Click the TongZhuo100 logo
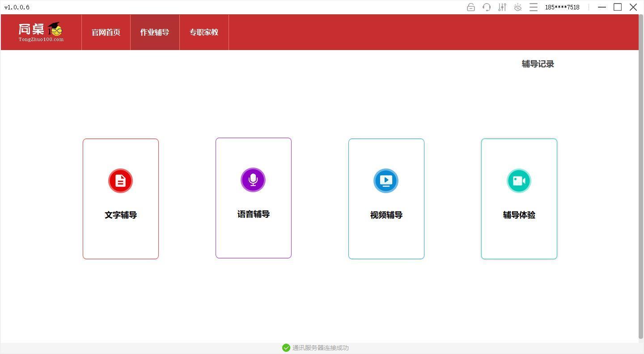The height and width of the screenshot is (354, 644). pyautogui.click(x=41, y=32)
